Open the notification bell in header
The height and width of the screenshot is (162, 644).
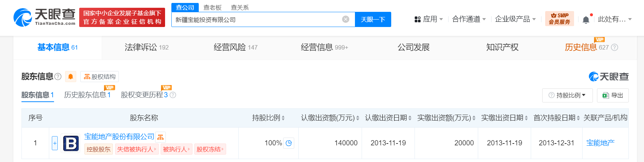coord(586,20)
